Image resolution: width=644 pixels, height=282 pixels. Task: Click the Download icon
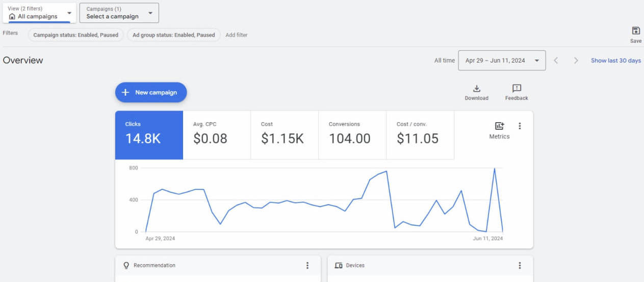tap(476, 89)
